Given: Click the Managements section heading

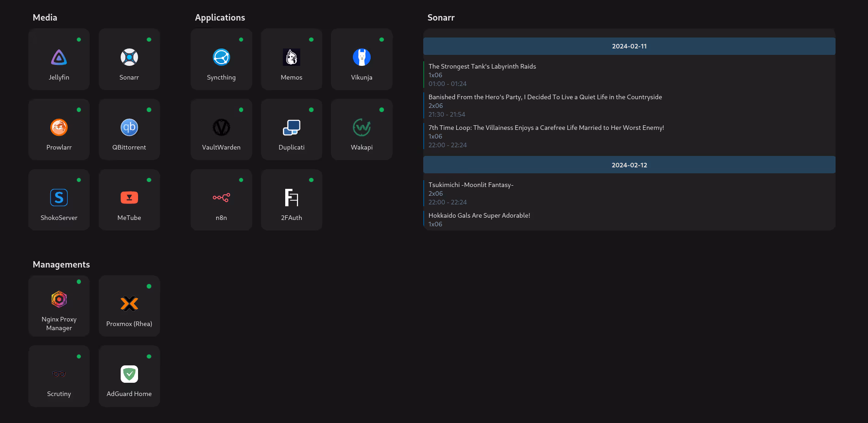Looking at the screenshot, I should click(x=61, y=264).
